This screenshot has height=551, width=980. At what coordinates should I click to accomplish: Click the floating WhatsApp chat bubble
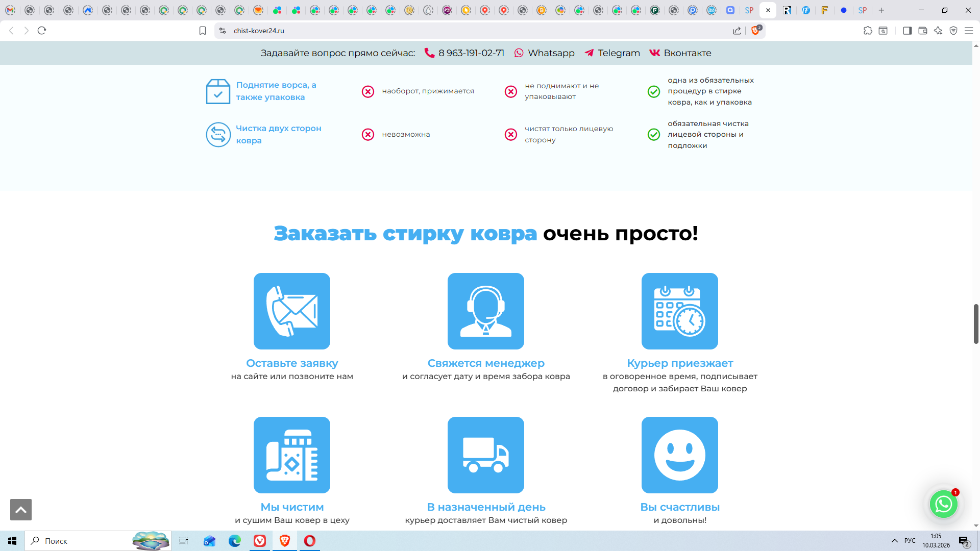[943, 504]
